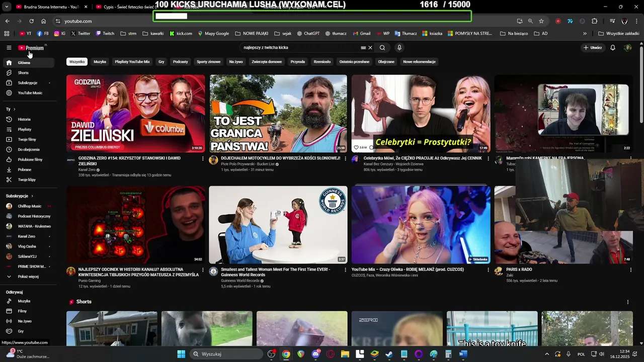
Task: Open File Explorer from the taskbar
Action: click(345, 354)
